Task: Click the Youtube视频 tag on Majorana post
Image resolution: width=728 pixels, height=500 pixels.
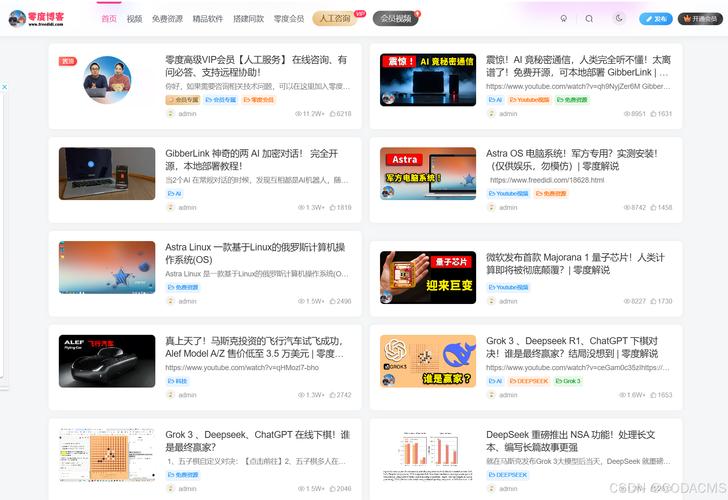Action: coord(508,287)
